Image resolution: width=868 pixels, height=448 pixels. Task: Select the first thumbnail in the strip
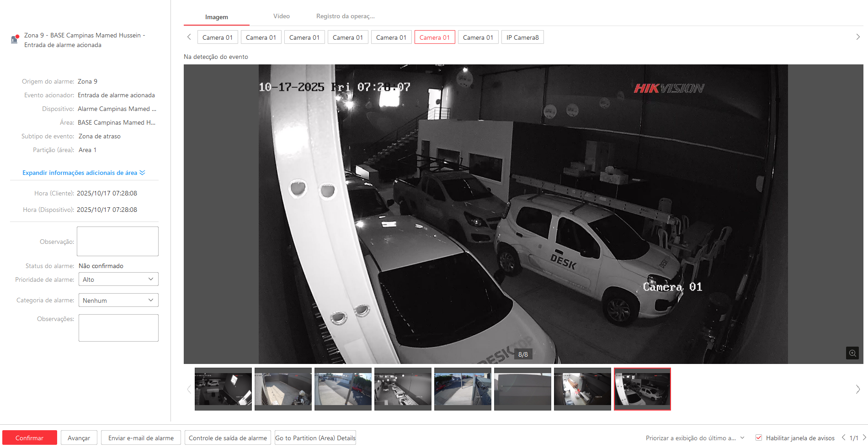coord(223,389)
